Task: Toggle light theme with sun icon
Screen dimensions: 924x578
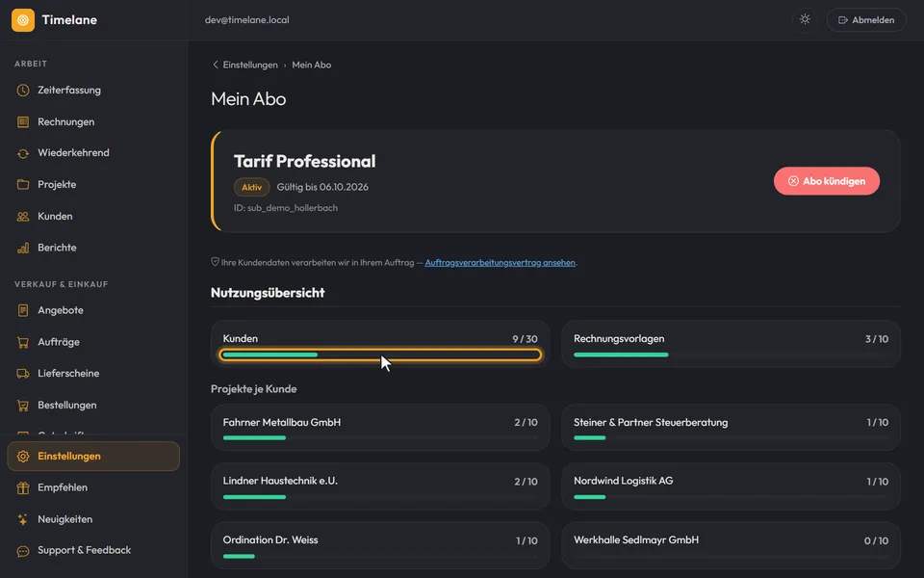Action: [805, 19]
